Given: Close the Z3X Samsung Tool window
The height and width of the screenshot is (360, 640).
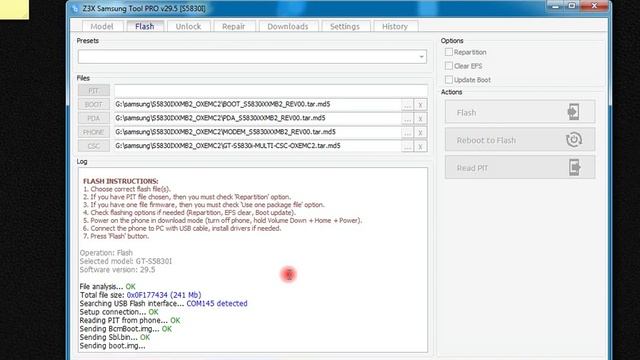Looking at the screenshot, I should [594, 6].
